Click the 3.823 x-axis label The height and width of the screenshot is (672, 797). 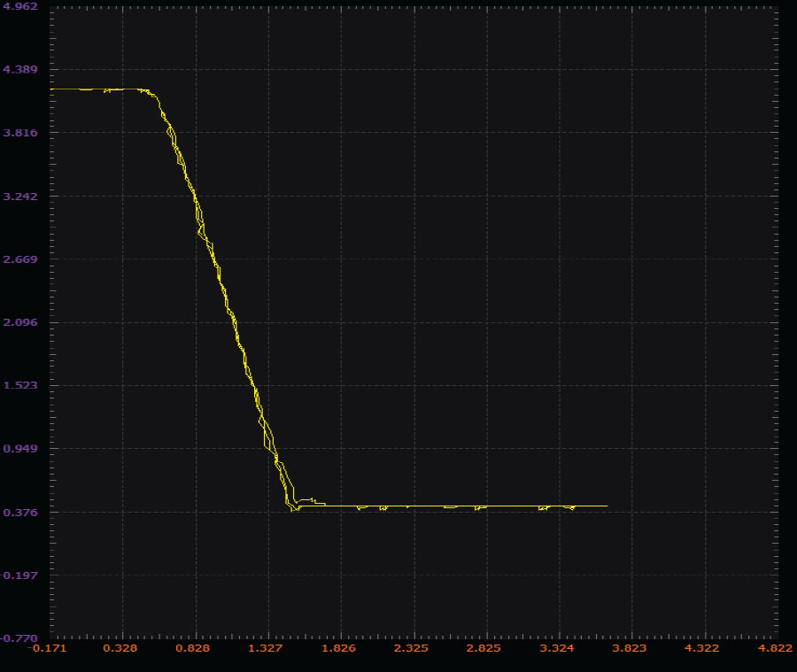[630, 648]
